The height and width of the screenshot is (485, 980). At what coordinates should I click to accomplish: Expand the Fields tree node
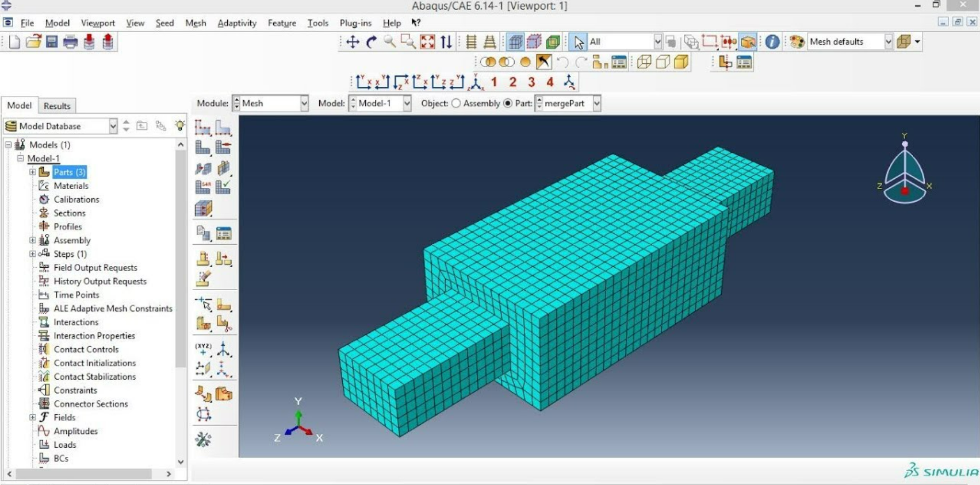pos(33,418)
